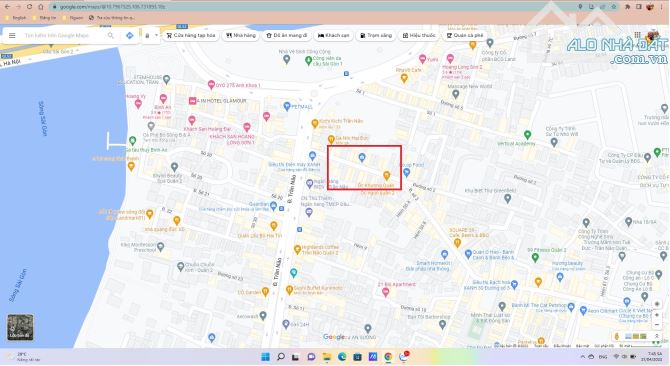Filter by Nhà hàng chip

[x=241, y=35]
